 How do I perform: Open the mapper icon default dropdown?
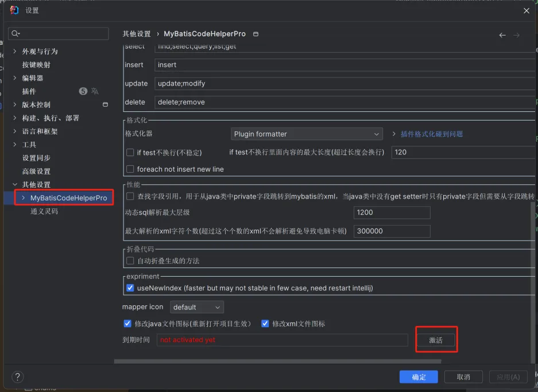point(197,307)
